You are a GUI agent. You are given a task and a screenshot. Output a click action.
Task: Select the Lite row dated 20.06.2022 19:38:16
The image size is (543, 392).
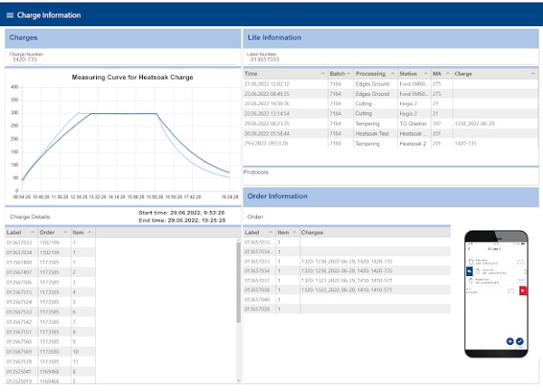point(391,104)
